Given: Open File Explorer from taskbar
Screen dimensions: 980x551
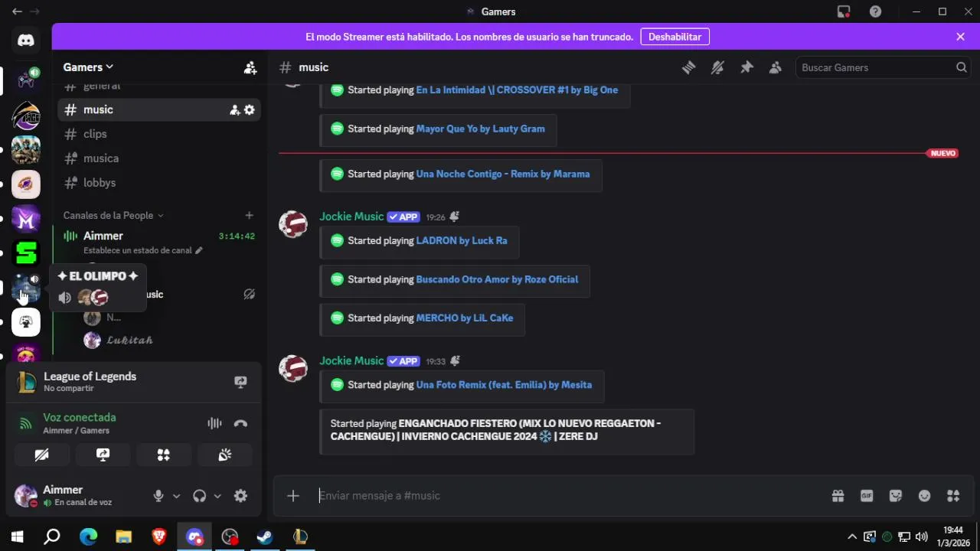Looking at the screenshot, I should [123, 537].
